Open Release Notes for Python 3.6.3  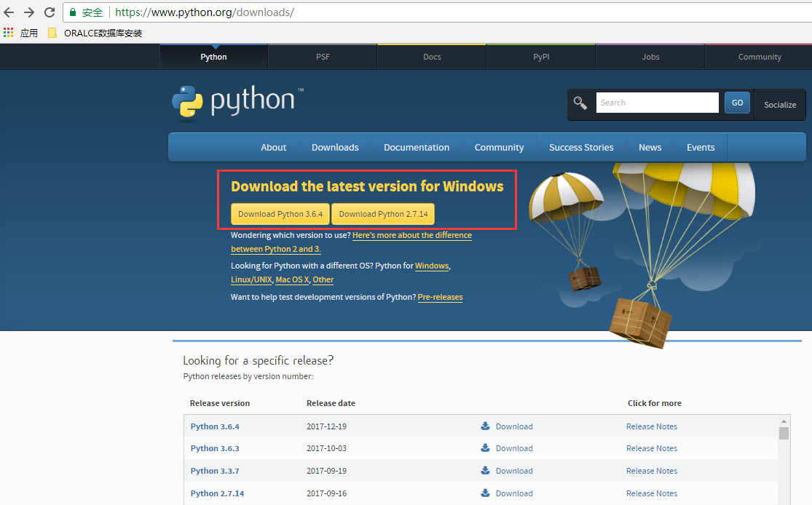coord(652,448)
